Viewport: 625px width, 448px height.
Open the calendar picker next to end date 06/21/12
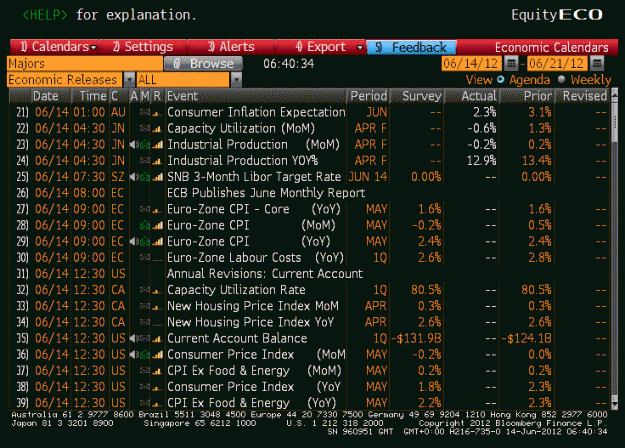pyautogui.click(x=597, y=63)
